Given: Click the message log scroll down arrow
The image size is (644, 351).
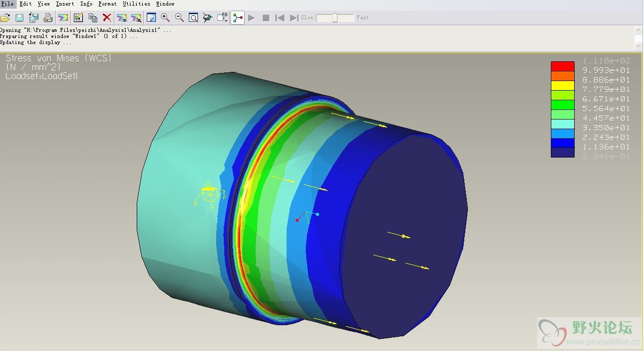Looking at the screenshot, I should (638, 46).
